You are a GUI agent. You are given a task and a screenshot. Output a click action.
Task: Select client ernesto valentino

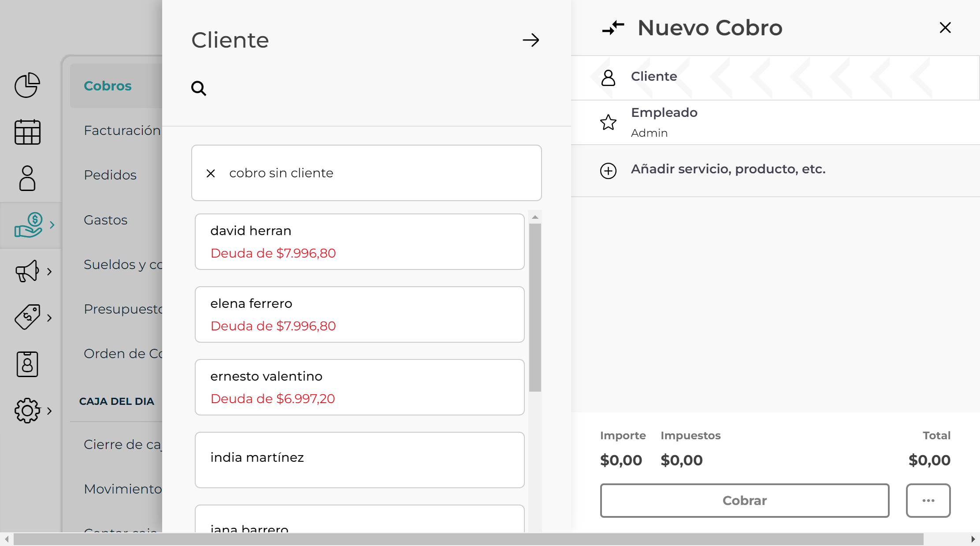pyautogui.click(x=360, y=387)
